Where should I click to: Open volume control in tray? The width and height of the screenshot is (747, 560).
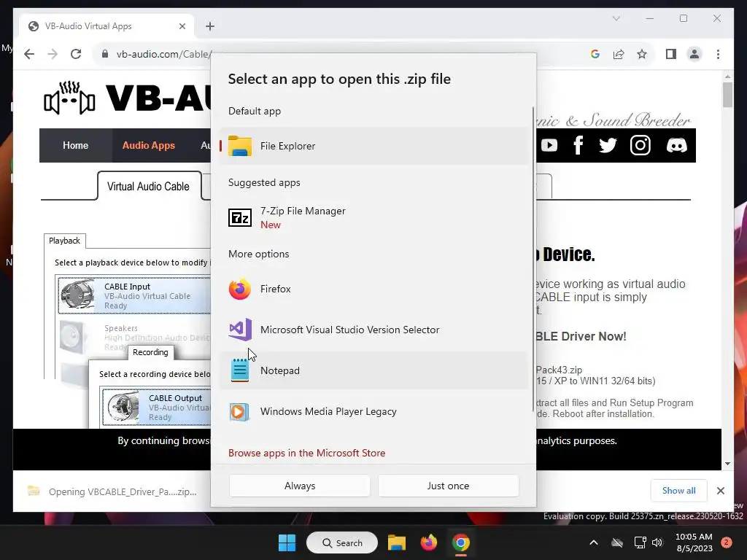coord(657,542)
